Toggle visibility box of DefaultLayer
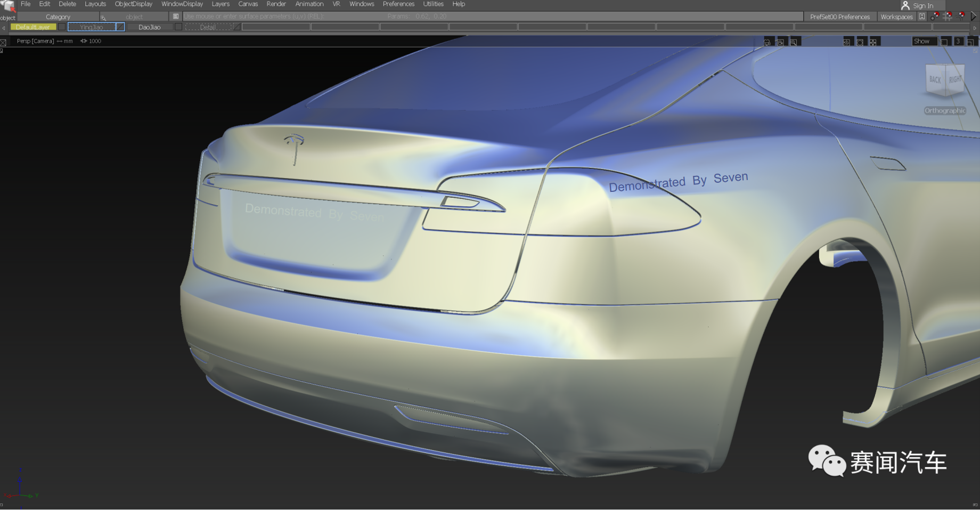 [62, 27]
